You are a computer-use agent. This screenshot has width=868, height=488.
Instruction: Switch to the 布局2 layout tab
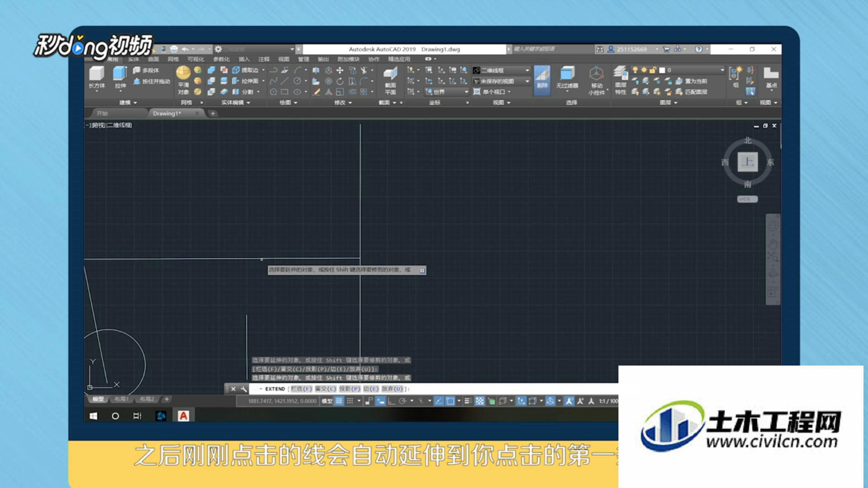coord(146,399)
